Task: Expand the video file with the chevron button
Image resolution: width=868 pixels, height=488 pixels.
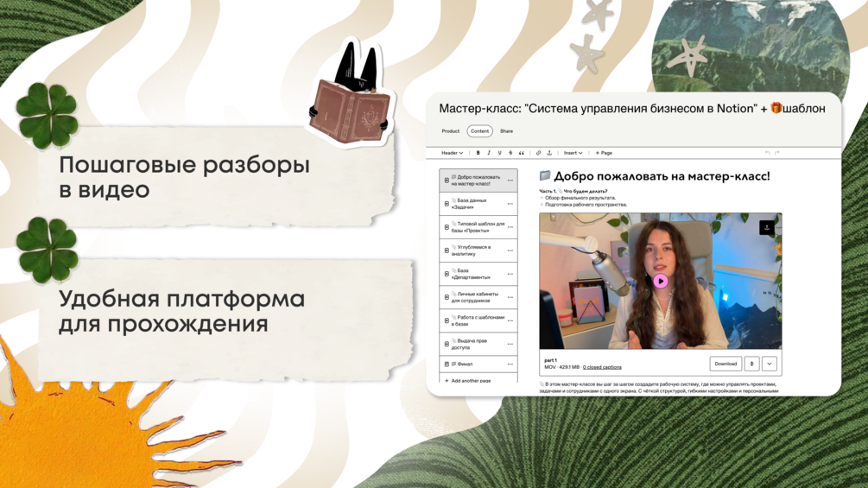Action: 770,364
